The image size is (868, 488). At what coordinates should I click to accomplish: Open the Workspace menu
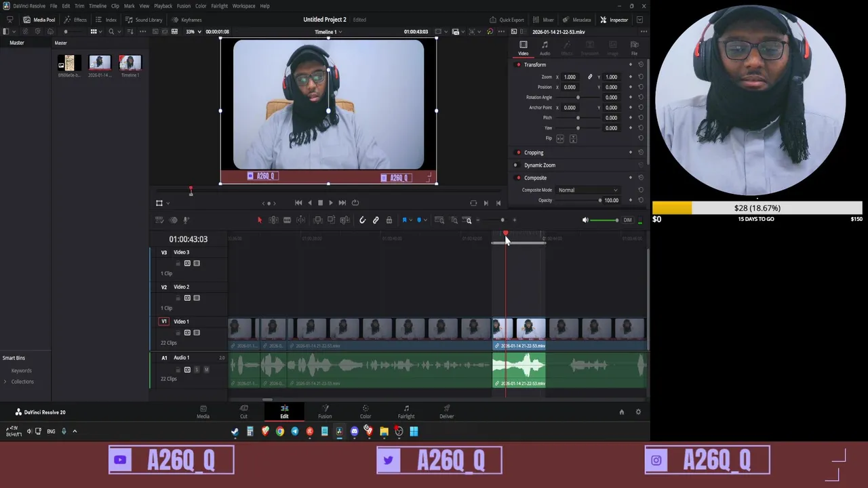click(x=243, y=6)
